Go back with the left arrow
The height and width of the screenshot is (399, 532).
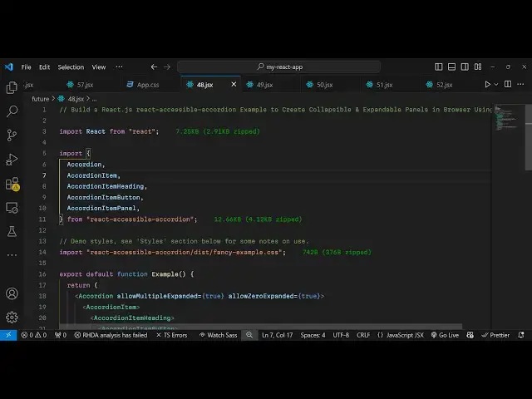[154, 66]
